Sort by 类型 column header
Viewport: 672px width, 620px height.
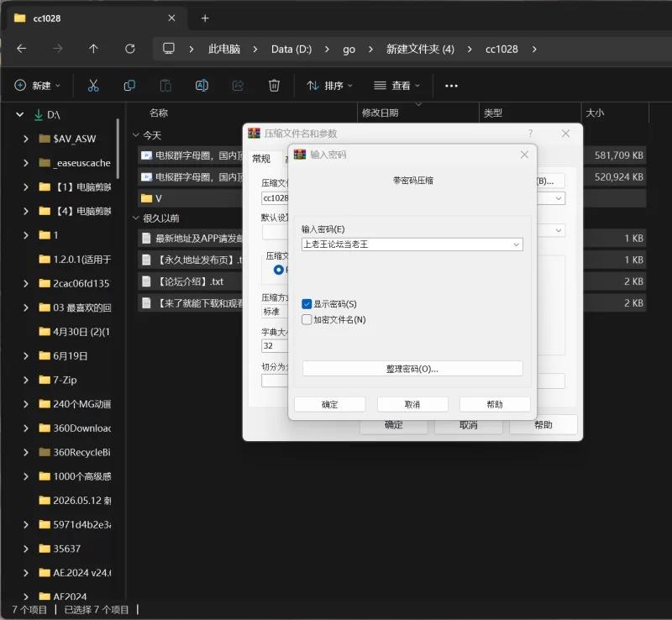pyautogui.click(x=493, y=113)
